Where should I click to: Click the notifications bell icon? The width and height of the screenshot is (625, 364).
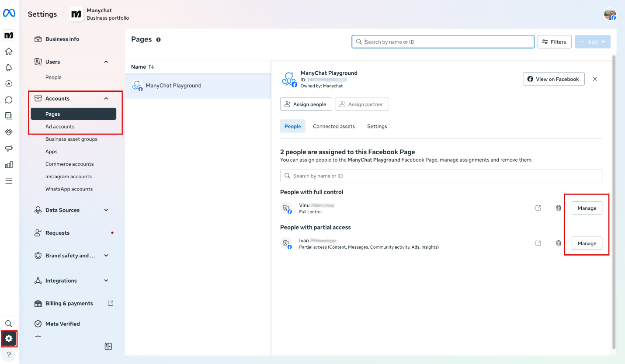(9, 68)
